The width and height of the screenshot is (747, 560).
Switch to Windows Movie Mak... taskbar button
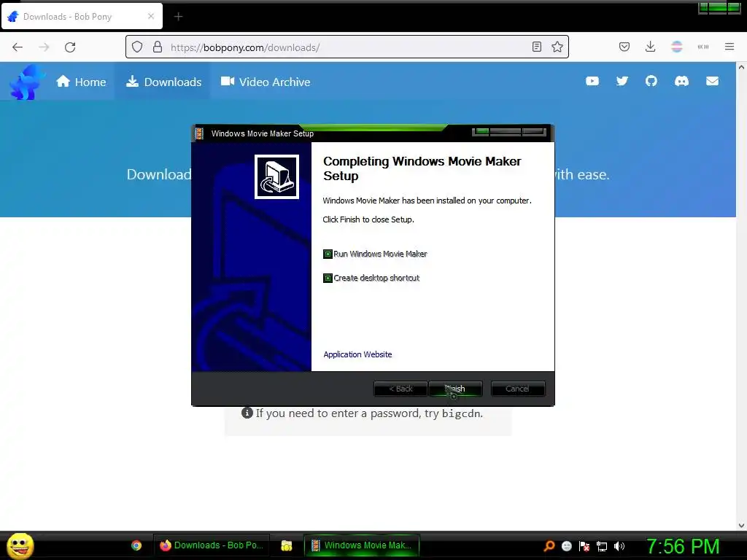pos(362,545)
